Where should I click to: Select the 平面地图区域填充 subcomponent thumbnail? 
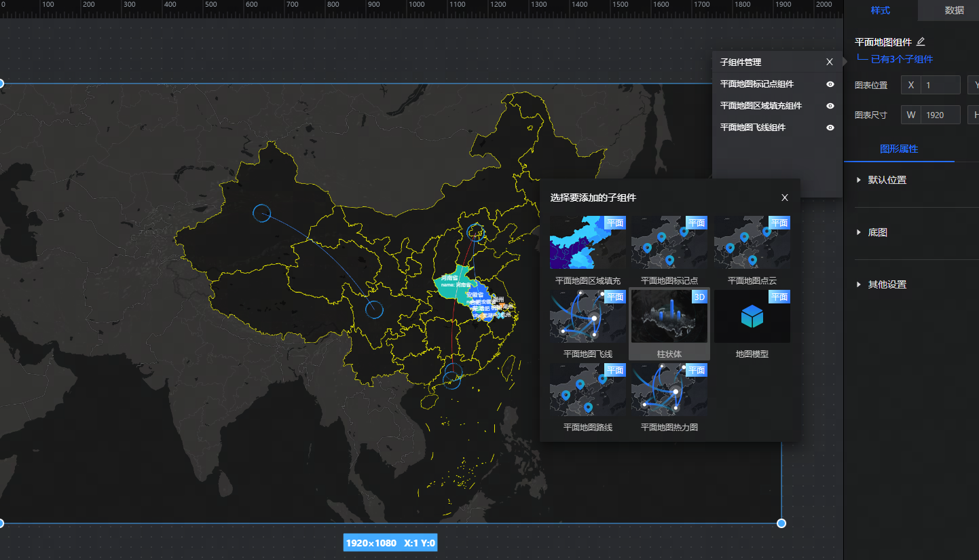pos(587,243)
